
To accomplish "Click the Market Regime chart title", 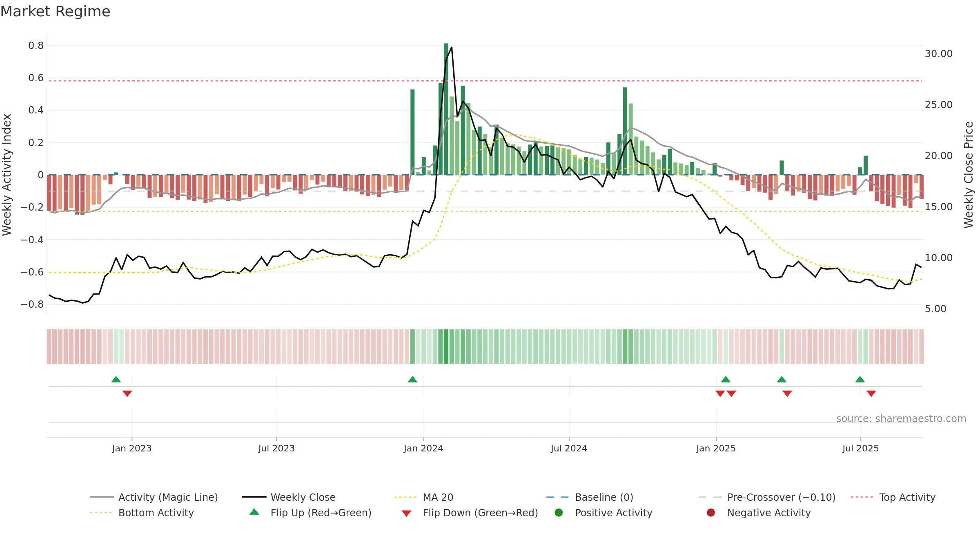I will [x=56, y=11].
